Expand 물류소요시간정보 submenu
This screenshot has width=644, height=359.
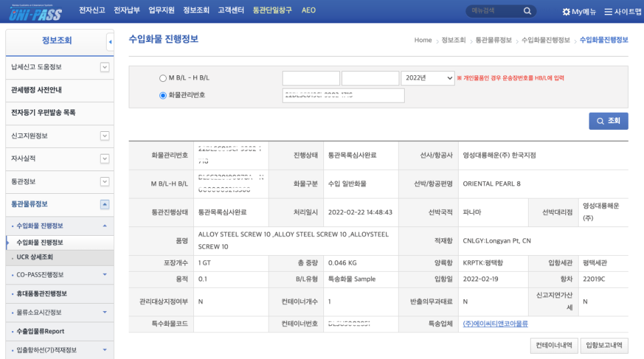pos(105,312)
